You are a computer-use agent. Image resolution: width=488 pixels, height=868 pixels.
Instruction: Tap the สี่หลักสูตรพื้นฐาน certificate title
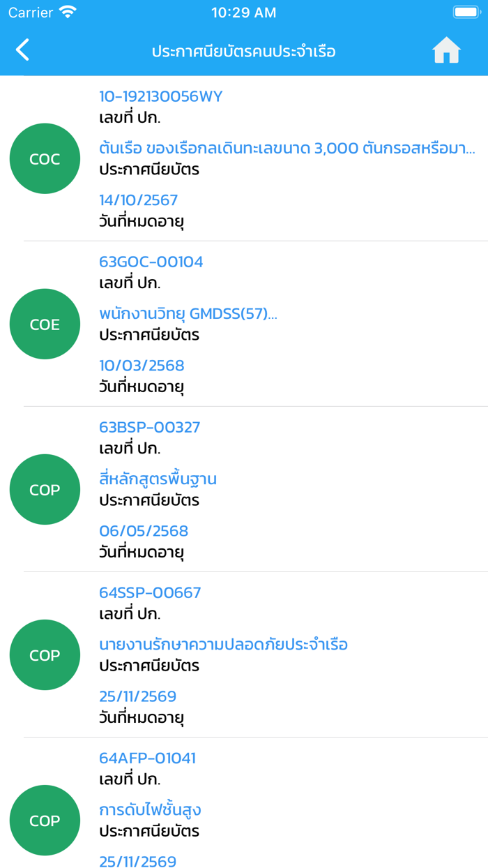(x=158, y=479)
